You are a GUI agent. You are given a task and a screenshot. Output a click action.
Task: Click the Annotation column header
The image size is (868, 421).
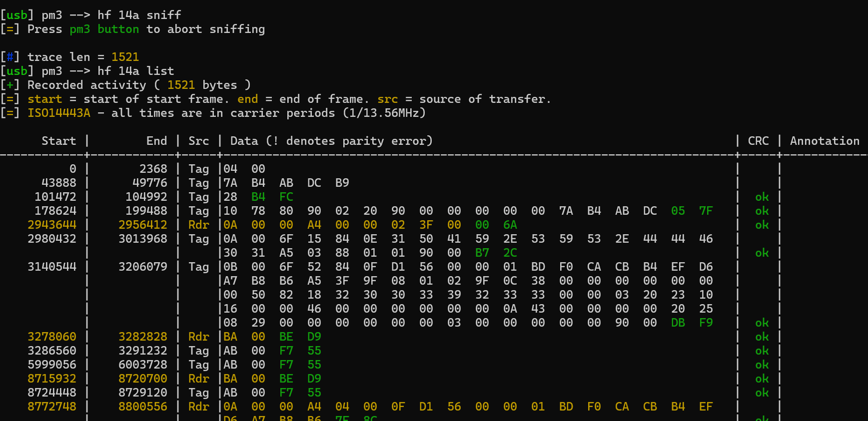[x=825, y=141]
